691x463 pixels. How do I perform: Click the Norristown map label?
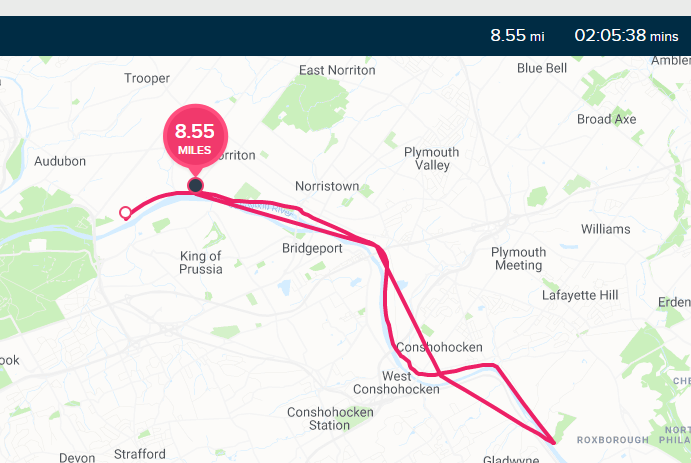[x=327, y=186]
